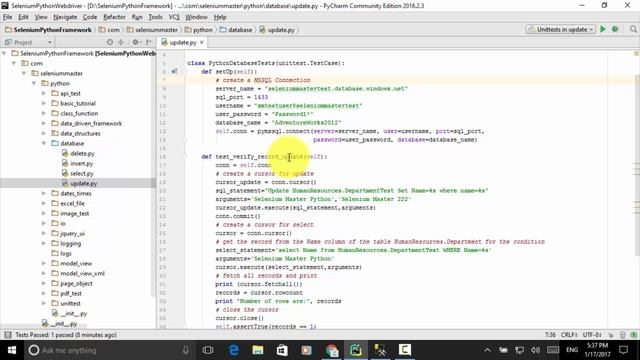Select update.py in project tree

click(83, 183)
